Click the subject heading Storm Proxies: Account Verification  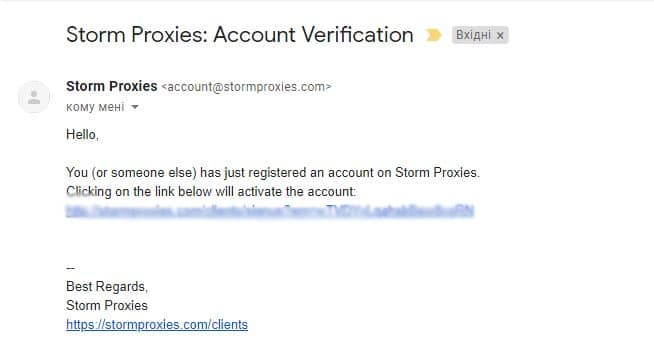(240, 35)
